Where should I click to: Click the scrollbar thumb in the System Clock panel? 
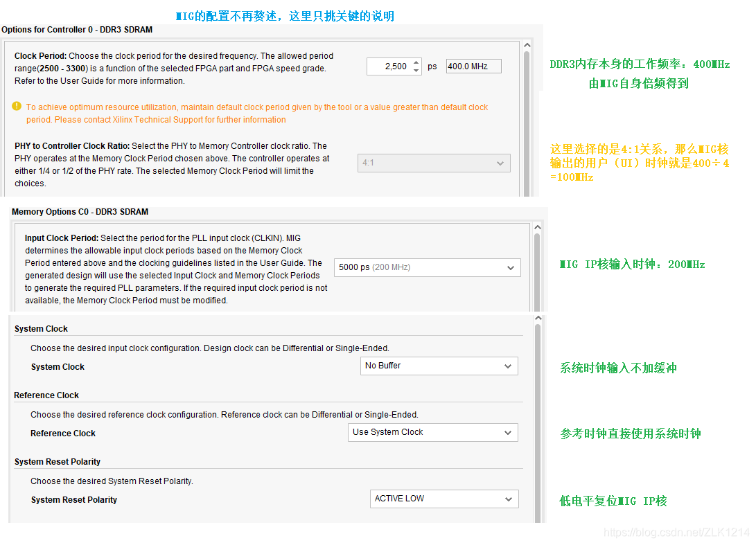click(x=538, y=423)
